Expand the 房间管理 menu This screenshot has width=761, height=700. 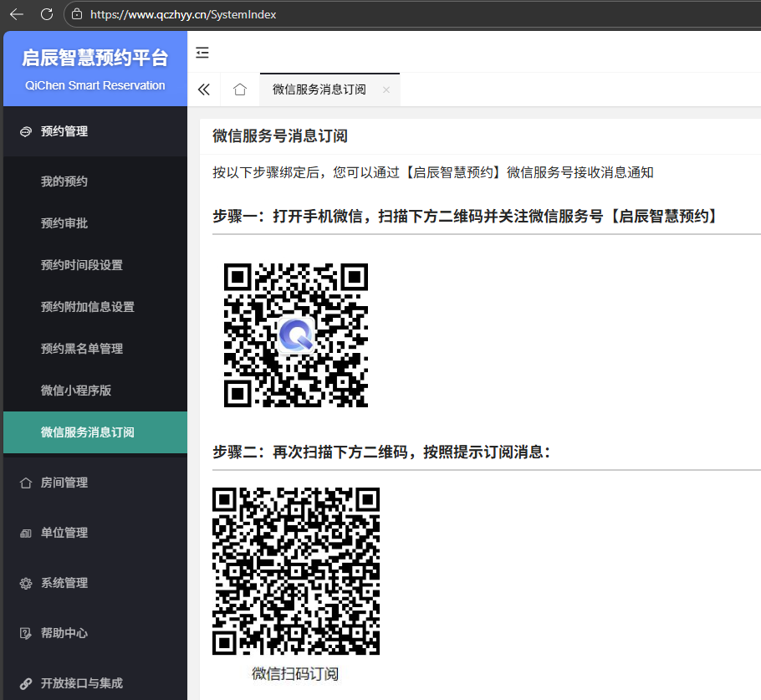64,483
